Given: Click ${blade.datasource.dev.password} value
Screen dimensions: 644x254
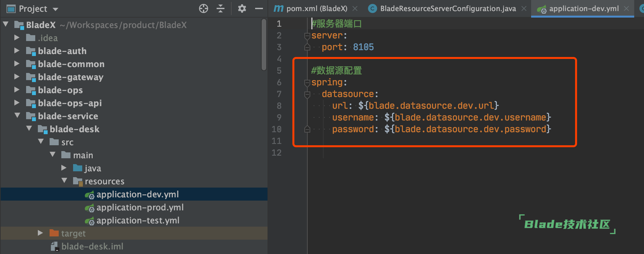Looking at the screenshot, I should 468,129.
